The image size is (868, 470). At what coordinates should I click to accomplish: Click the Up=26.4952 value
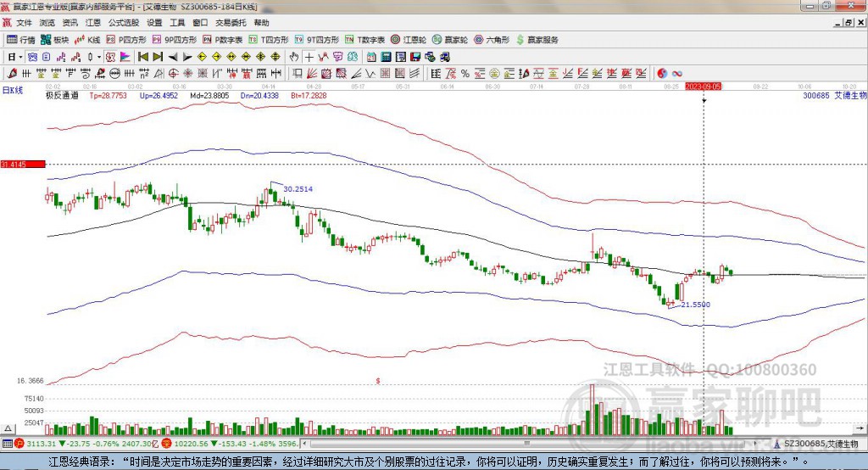pos(159,95)
